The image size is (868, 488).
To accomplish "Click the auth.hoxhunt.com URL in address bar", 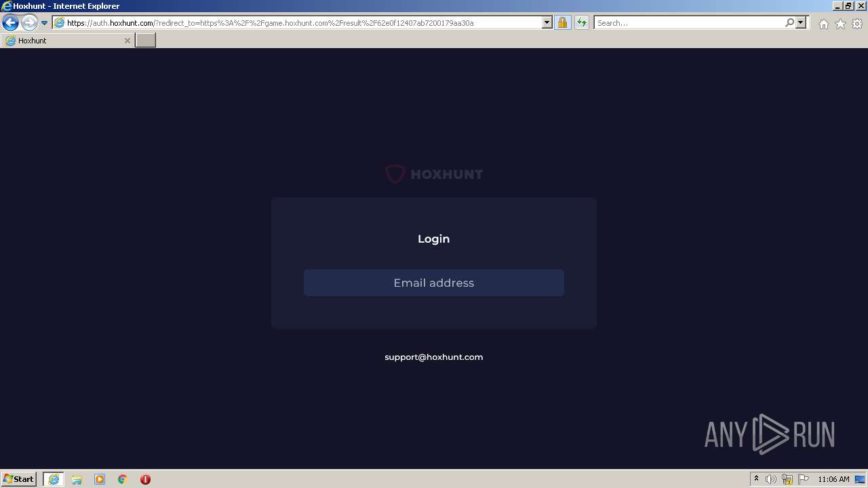I will [270, 23].
